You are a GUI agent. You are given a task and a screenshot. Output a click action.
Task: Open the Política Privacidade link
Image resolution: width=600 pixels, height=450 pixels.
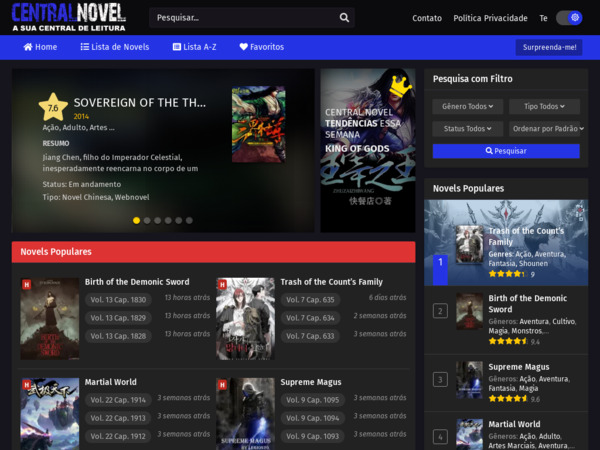[x=490, y=18]
